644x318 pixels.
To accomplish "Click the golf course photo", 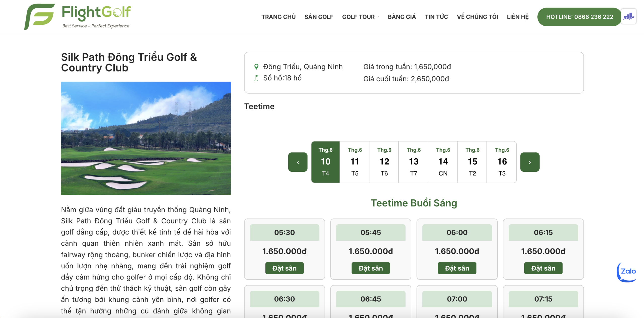I will pos(146,138).
